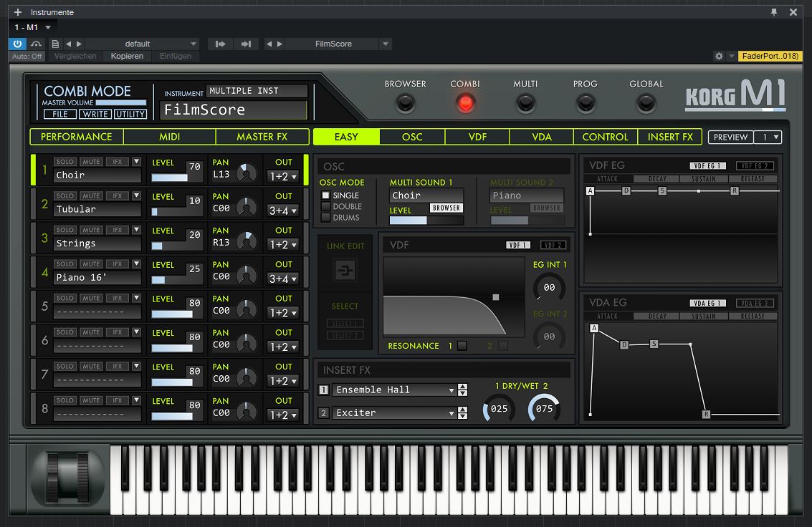Switch to the MASTER FX tab
Viewport: 812px width, 527px height.
[262, 137]
